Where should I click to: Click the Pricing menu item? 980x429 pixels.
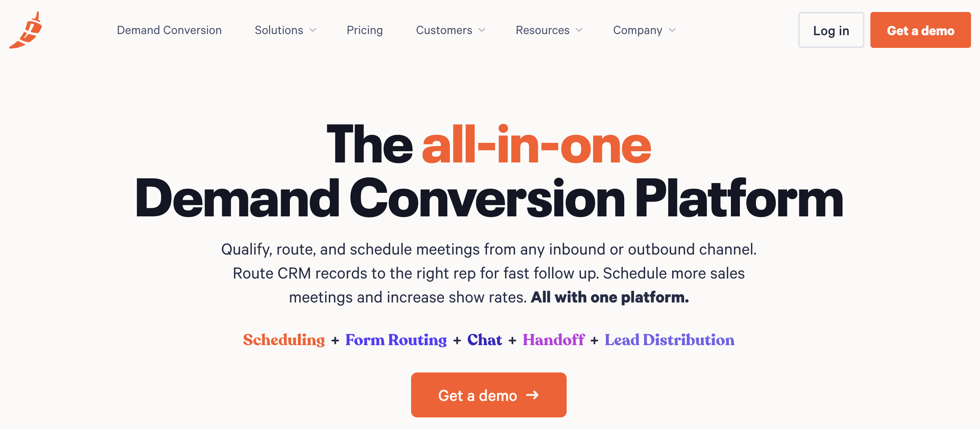[364, 30]
